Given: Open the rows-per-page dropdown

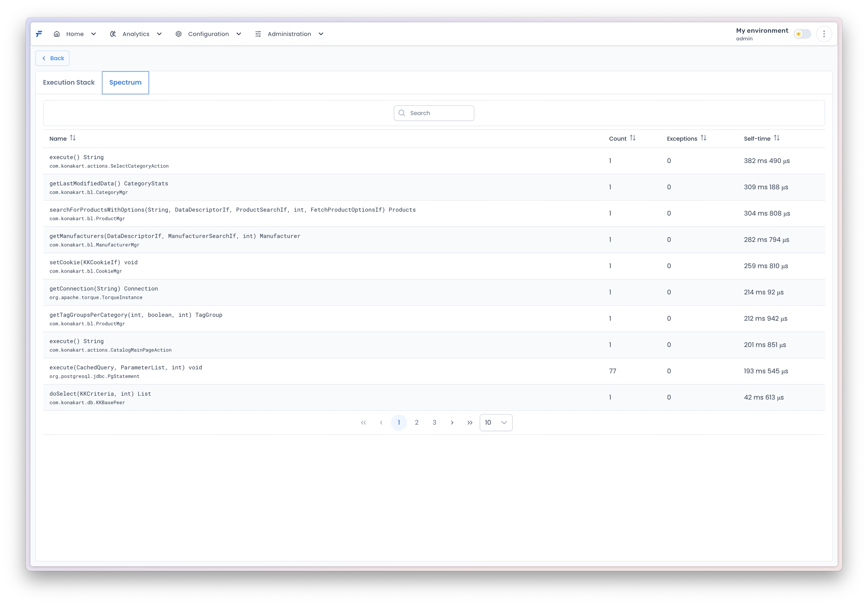Looking at the screenshot, I should 496,422.
